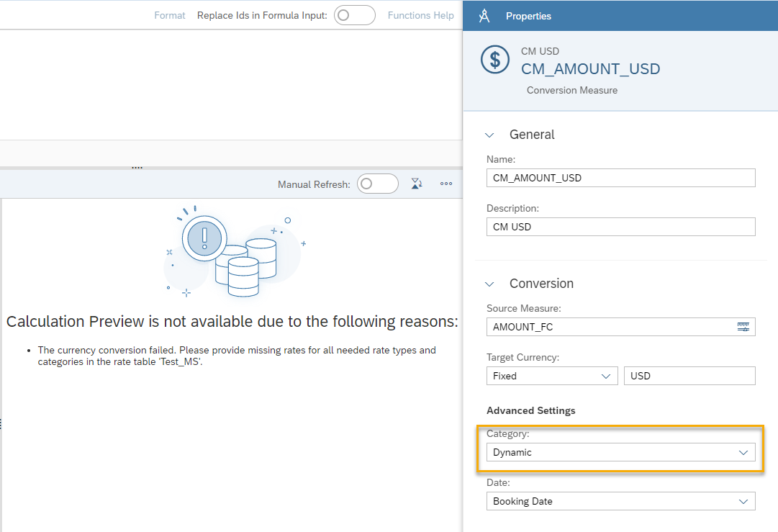778x532 pixels.
Task: Open Functions Help
Action: (421, 15)
